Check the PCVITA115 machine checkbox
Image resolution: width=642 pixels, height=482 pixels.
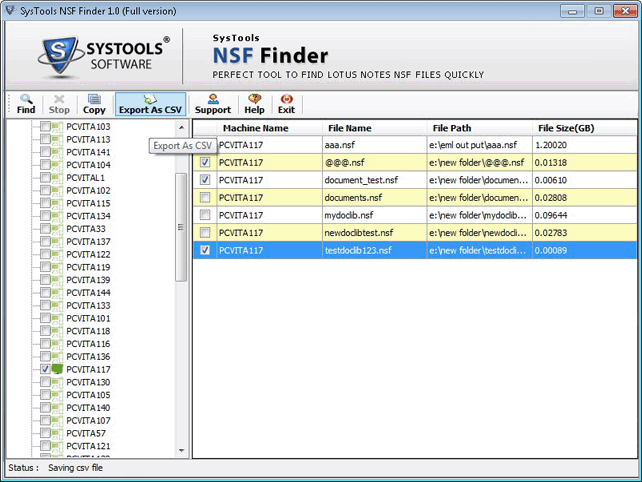click(x=45, y=203)
